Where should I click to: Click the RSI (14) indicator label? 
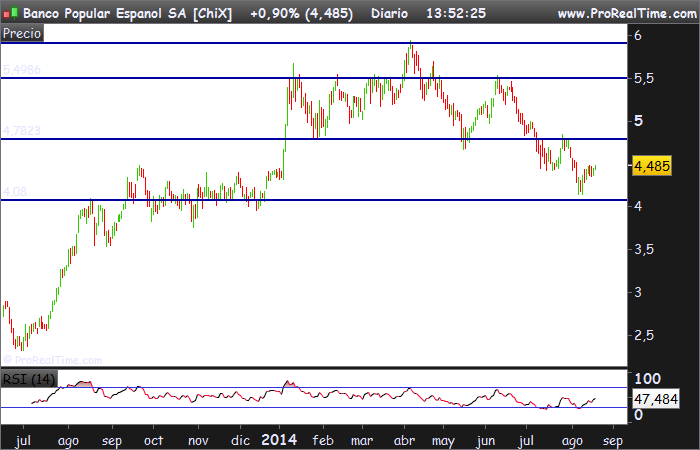(29, 379)
